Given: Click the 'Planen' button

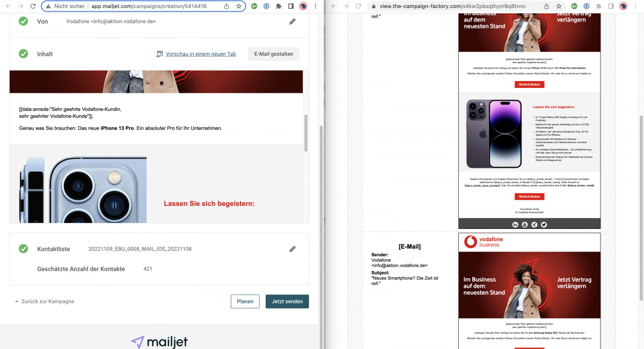Looking at the screenshot, I should click(245, 301).
